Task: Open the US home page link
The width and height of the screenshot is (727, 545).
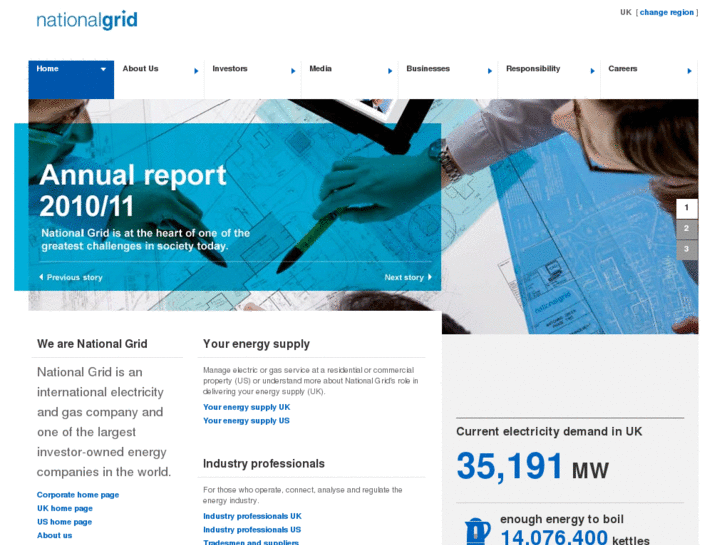Action: [64, 522]
